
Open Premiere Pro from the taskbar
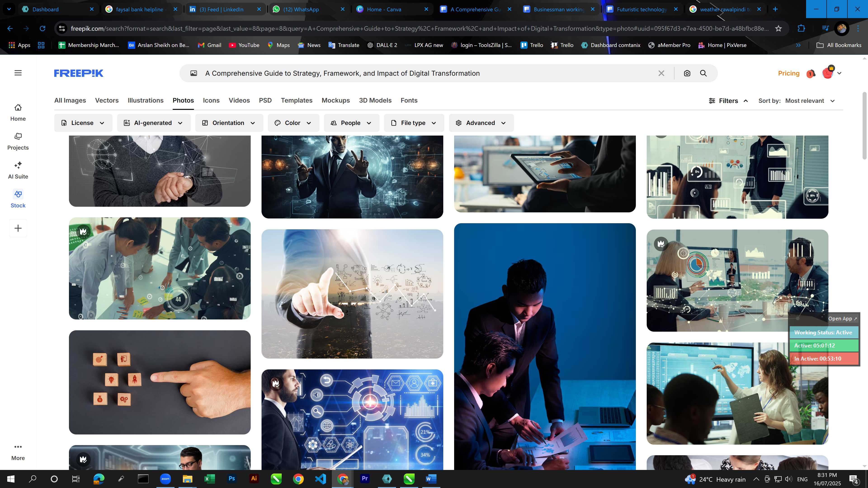pyautogui.click(x=365, y=479)
